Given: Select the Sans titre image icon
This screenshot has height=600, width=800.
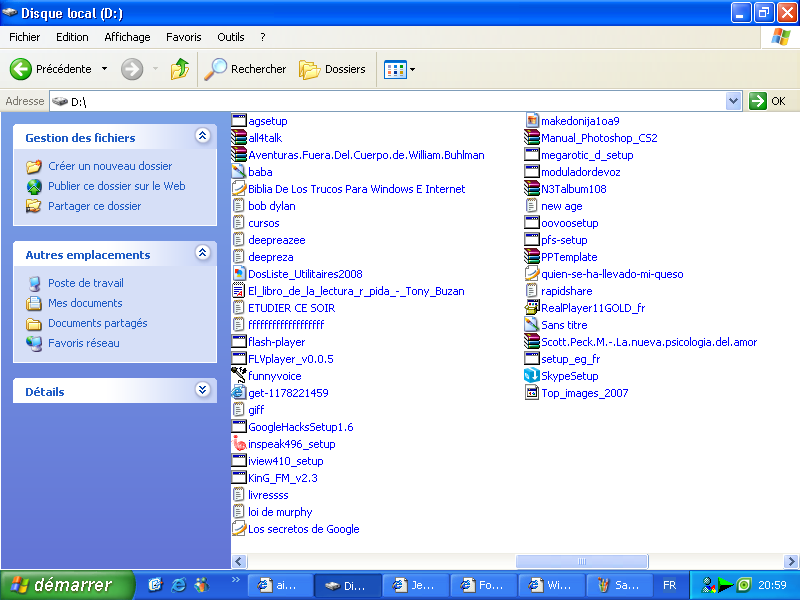Looking at the screenshot, I should click(532, 324).
